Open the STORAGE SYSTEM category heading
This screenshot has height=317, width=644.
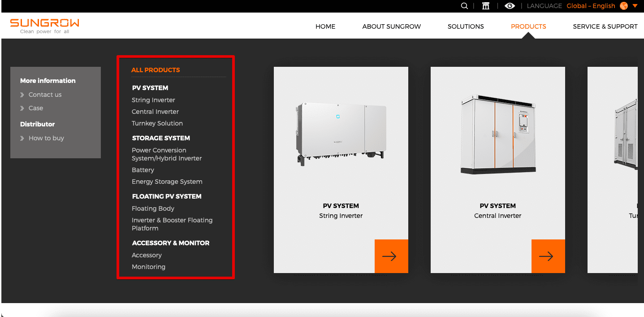161,138
